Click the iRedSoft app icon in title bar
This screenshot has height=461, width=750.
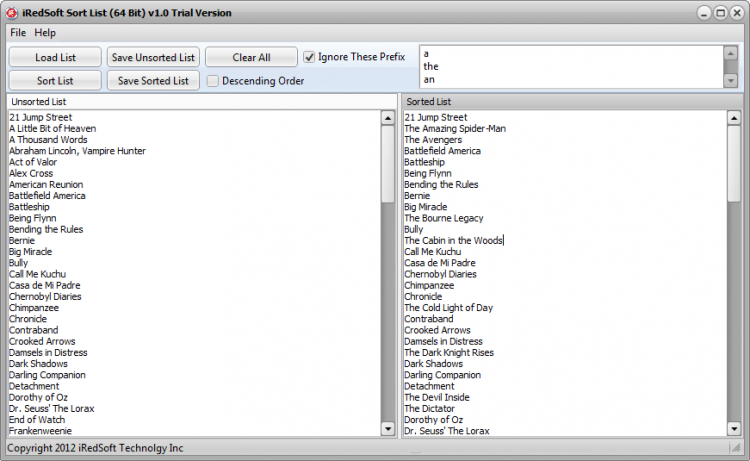point(11,13)
